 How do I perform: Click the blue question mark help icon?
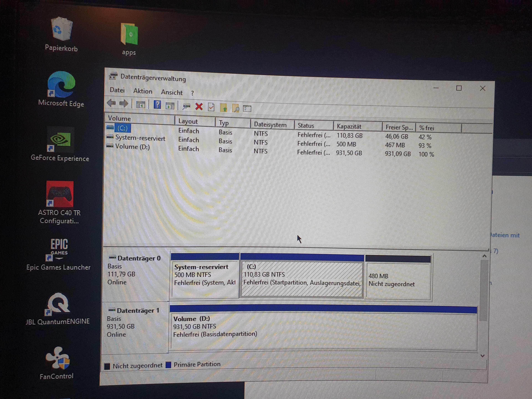pyautogui.click(x=157, y=105)
